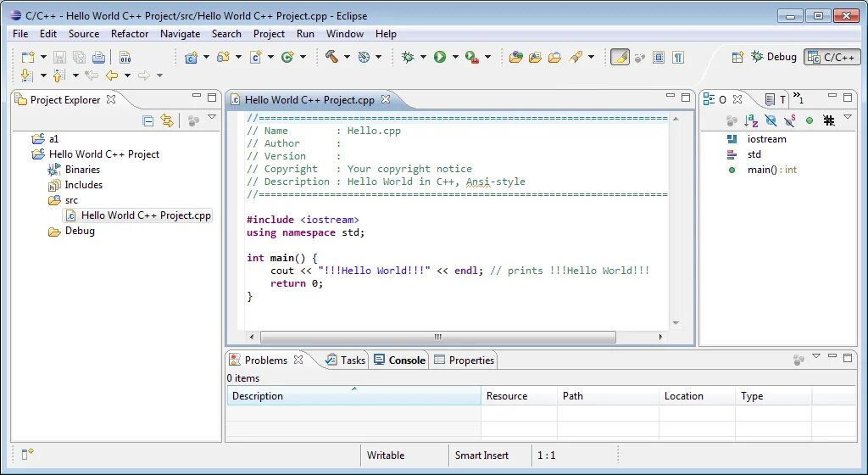
Task: Click the new C++ class icon
Action: (x=287, y=57)
